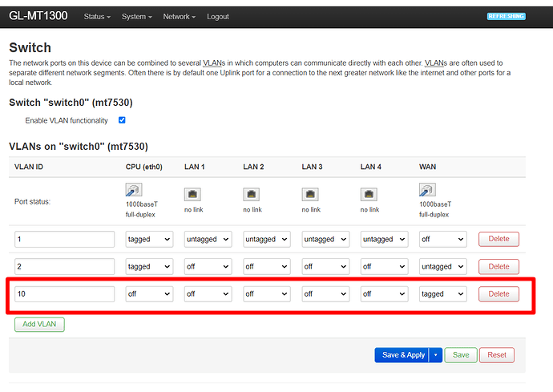Open WAN dropdown for VLAN 2

[442, 266]
